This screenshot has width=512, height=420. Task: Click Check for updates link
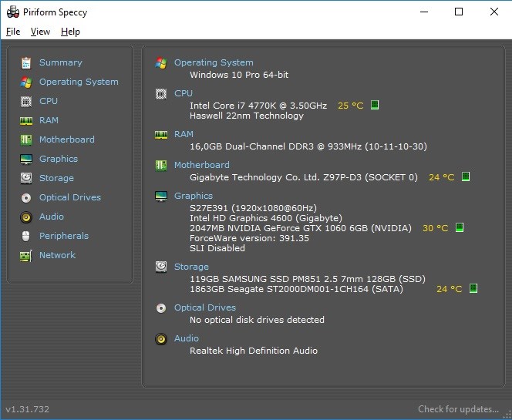click(458, 409)
